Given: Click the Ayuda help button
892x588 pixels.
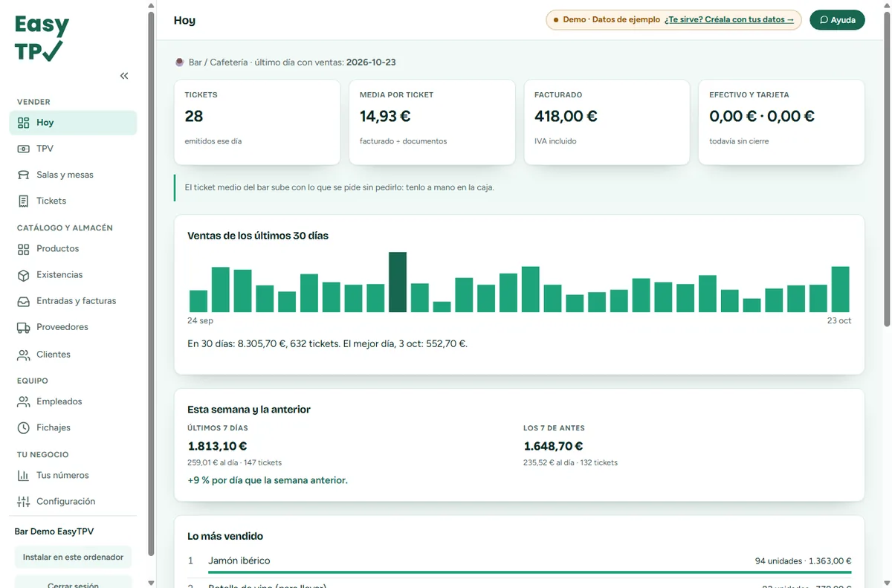Looking at the screenshot, I should coord(837,20).
